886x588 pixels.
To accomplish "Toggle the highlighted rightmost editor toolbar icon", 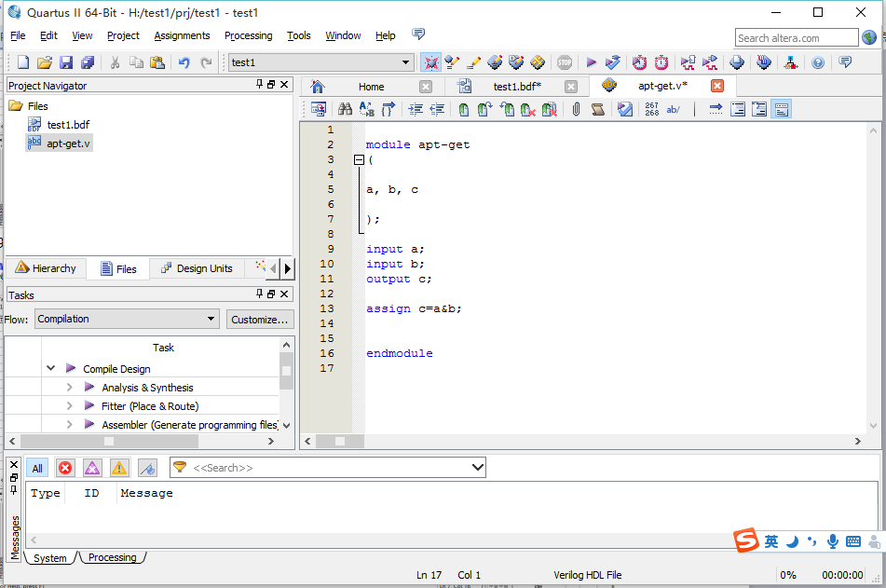I will [782, 109].
